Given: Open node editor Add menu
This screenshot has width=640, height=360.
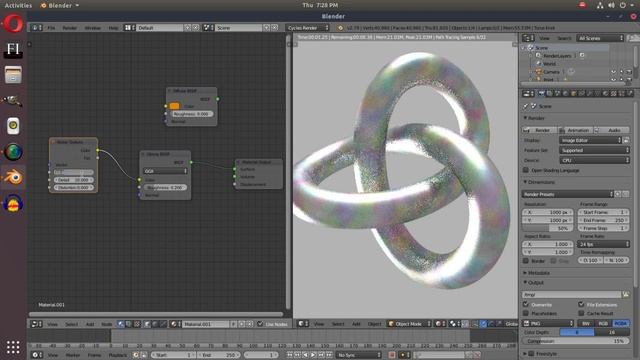Looking at the screenshot, I should pos(90,324).
